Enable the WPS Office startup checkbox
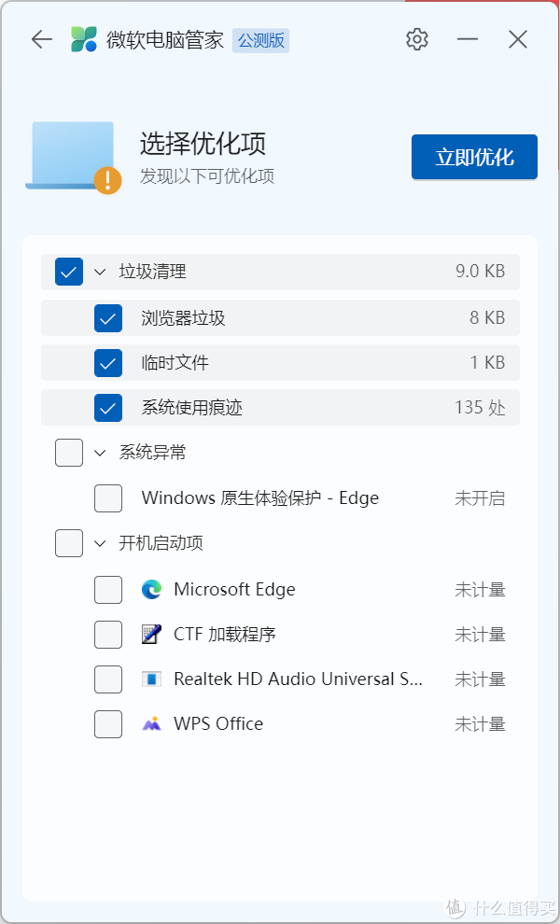Viewport: 560px width, 924px height. click(108, 724)
